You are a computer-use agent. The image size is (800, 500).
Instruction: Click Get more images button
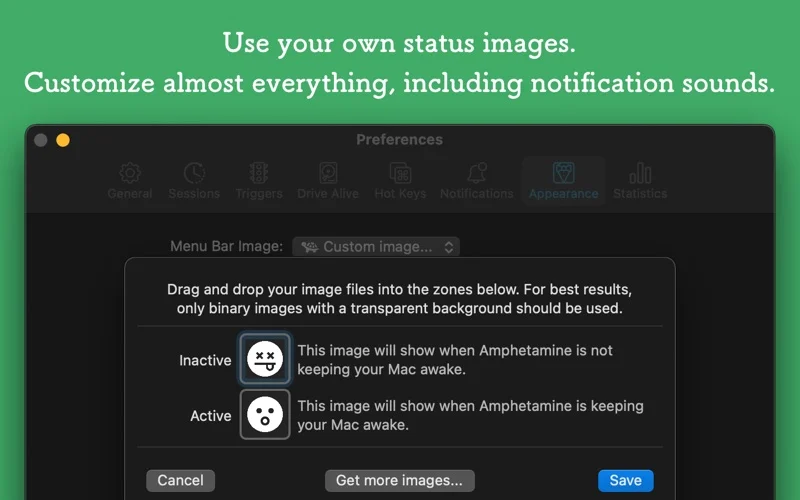point(399,481)
